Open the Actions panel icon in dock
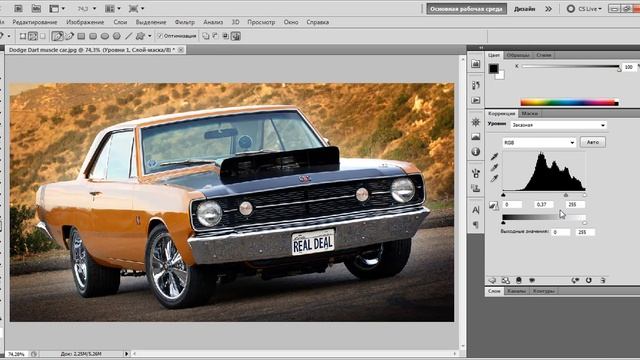Screen dimensions: 640x360 [476, 100]
